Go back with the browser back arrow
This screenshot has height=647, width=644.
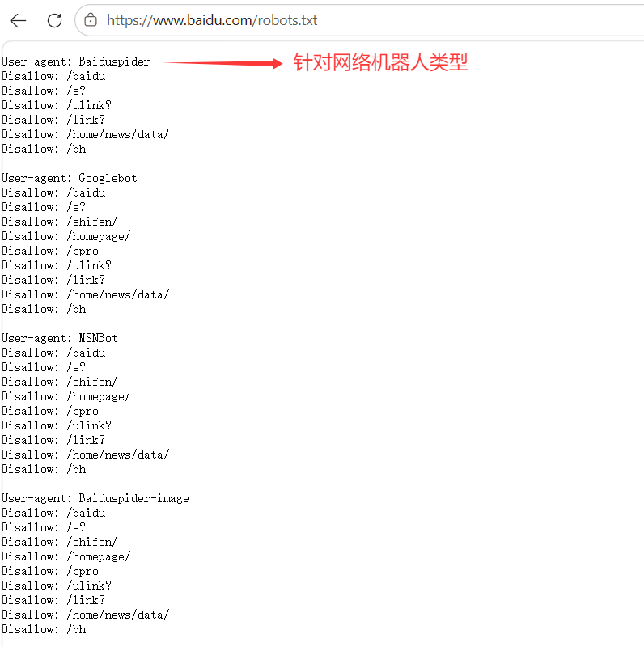[x=18, y=20]
